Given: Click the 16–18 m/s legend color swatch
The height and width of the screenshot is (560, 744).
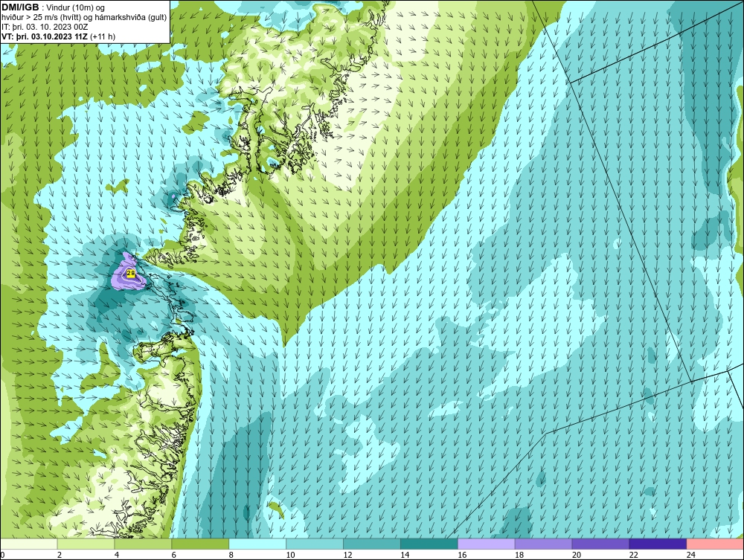Looking at the screenshot, I should [487, 544].
